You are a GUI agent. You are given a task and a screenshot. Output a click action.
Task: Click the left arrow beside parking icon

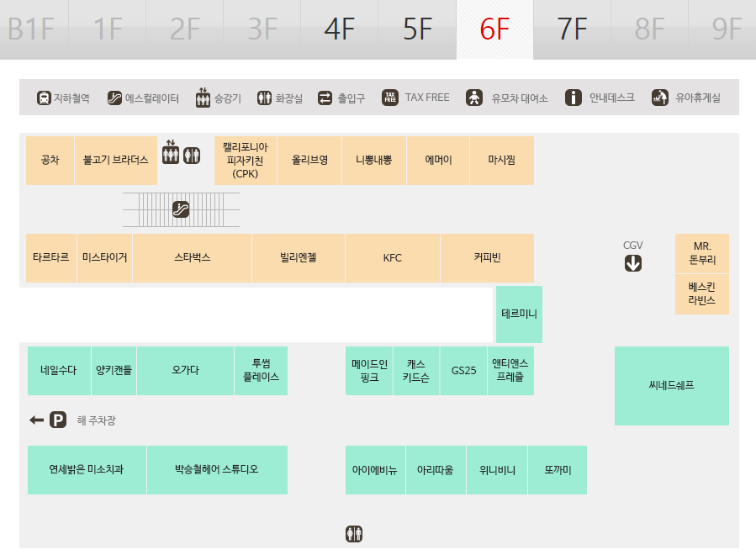pos(37,420)
